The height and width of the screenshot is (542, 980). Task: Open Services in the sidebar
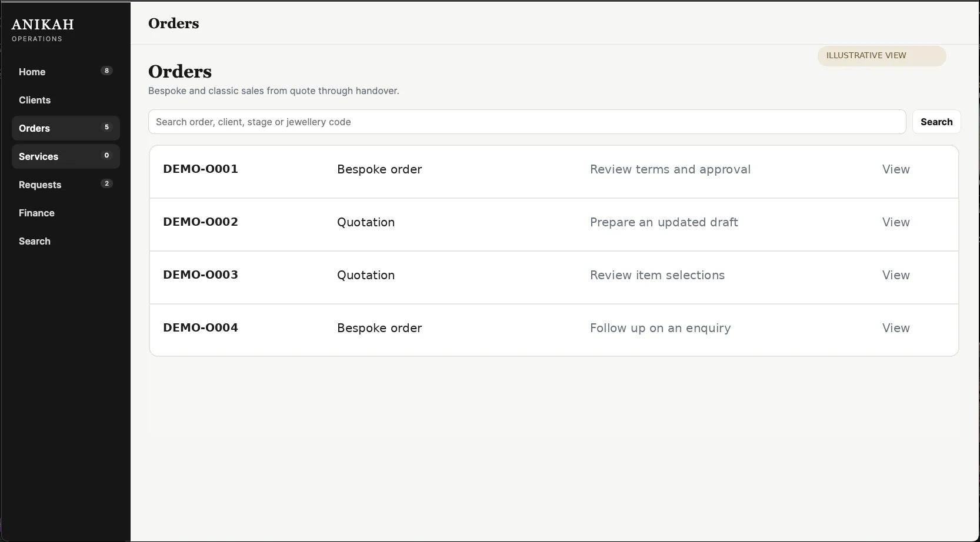[x=65, y=156]
